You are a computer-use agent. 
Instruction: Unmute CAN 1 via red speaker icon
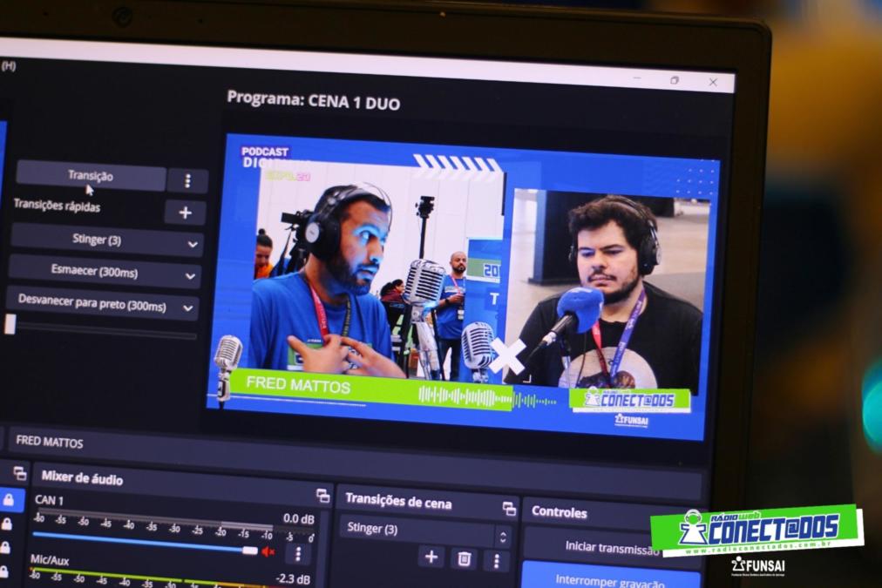click(268, 552)
